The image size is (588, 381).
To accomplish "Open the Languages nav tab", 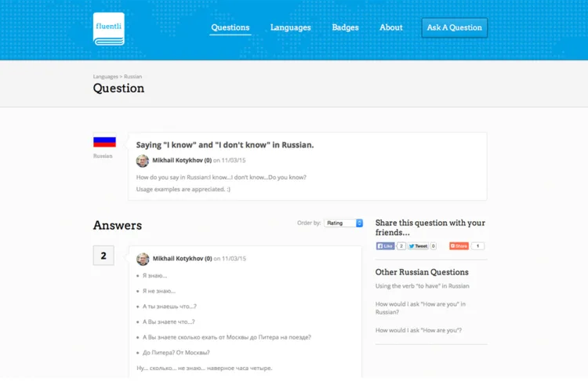I will 291,27.
